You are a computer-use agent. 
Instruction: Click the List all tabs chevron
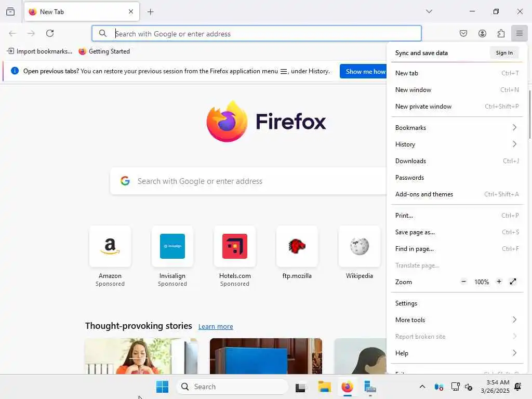(x=429, y=11)
